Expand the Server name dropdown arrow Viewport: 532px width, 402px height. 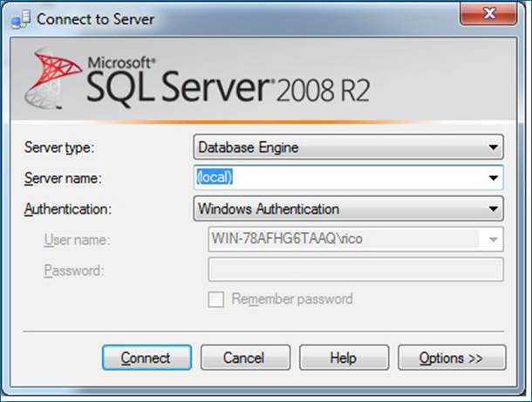494,178
